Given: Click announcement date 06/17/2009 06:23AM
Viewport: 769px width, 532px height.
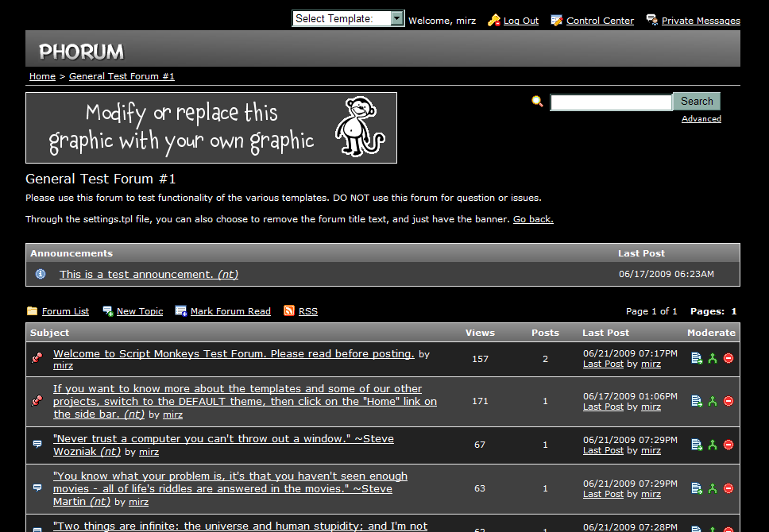Looking at the screenshot, I should (666, 274).
